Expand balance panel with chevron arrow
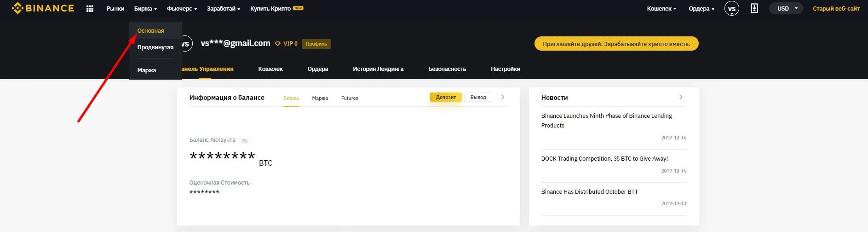The image size is (868, 232). [x=503, y=97]
